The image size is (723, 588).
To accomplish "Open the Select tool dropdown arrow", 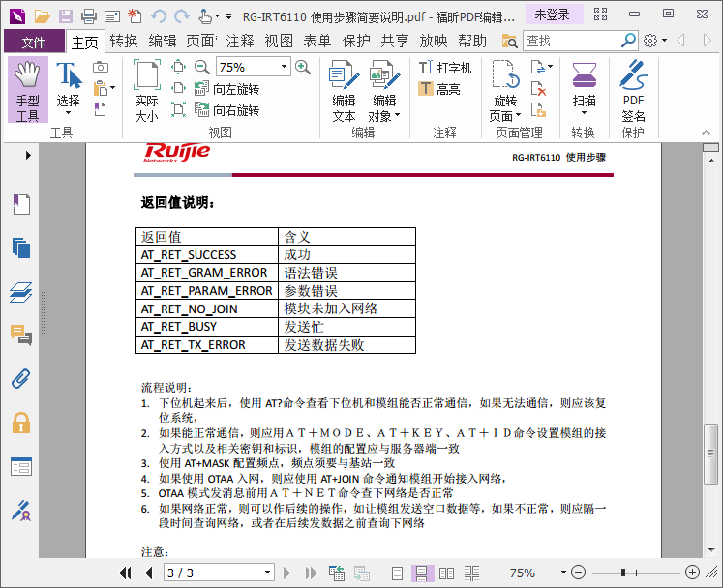I will point(69,113).
